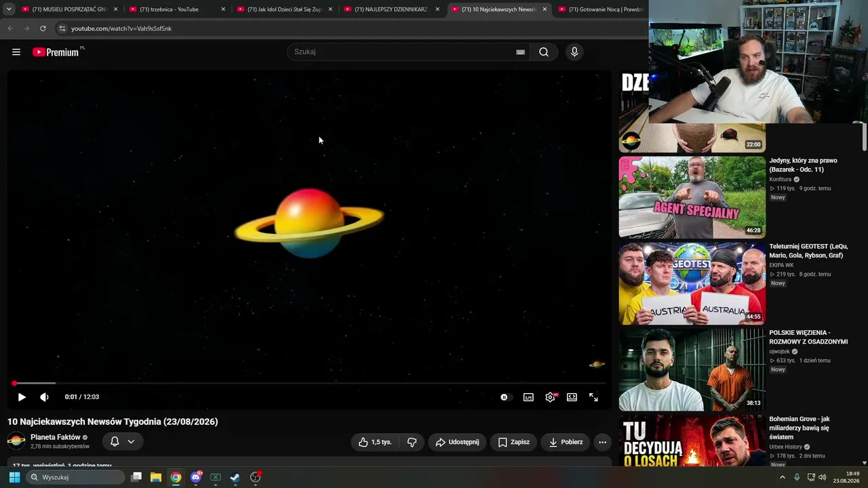The width and height of the screenshot is (868, 488).
Task: View site information icon in address bar
Action: pos(62,28)
